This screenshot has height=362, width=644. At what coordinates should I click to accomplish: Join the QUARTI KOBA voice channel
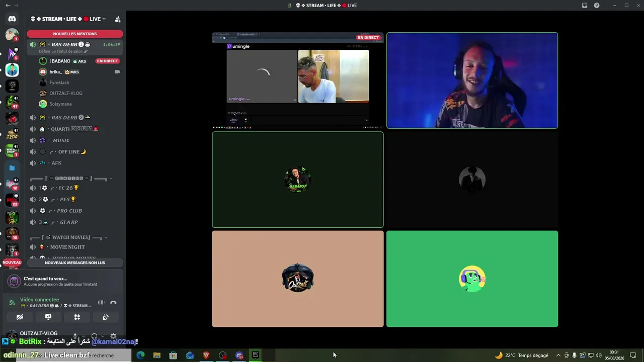75,129
